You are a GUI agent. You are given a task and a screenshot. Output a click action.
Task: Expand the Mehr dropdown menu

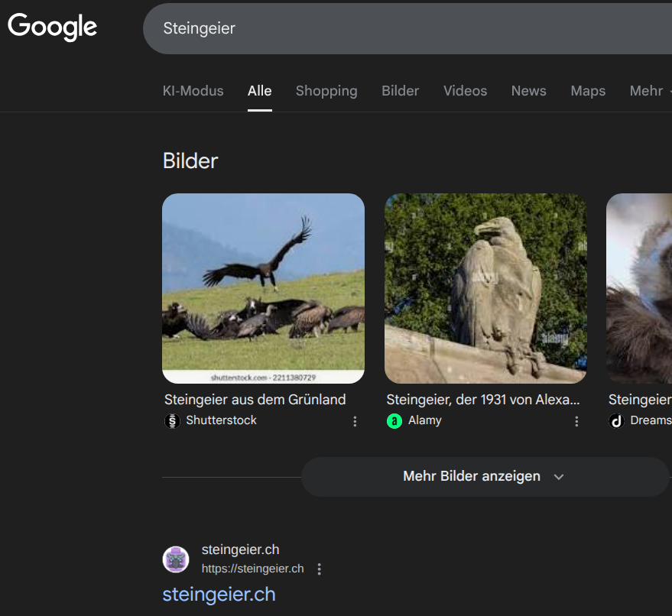649,91
